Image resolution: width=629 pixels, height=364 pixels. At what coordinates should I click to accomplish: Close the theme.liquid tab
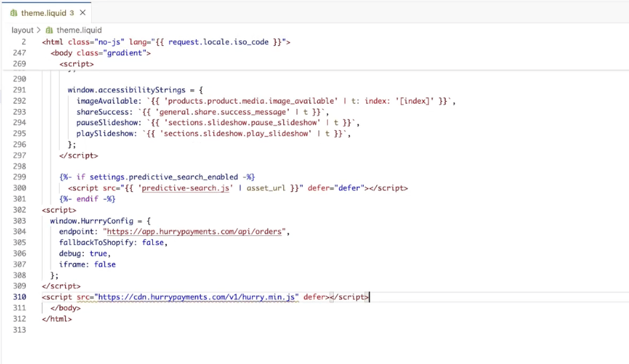click(82, 13)
